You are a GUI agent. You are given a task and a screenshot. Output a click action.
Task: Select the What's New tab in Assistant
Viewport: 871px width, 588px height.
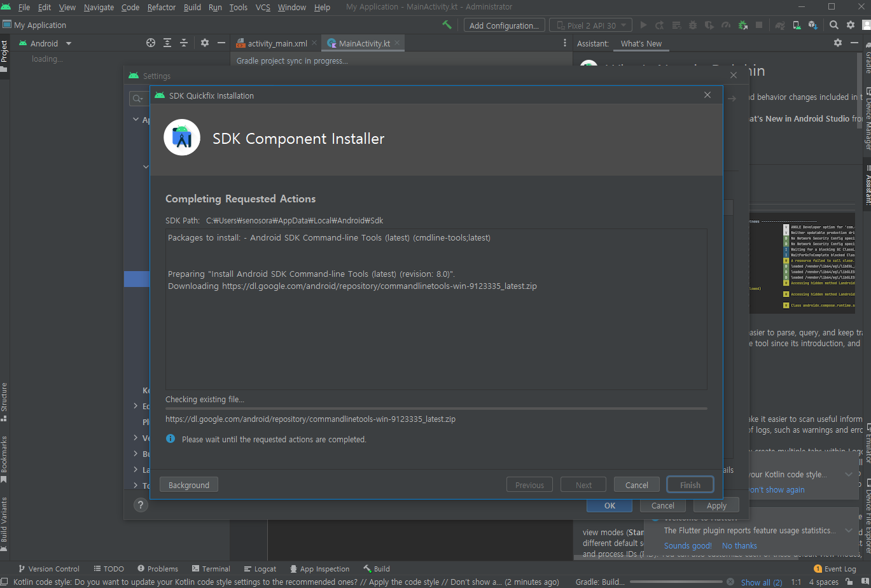coord(641,43)
